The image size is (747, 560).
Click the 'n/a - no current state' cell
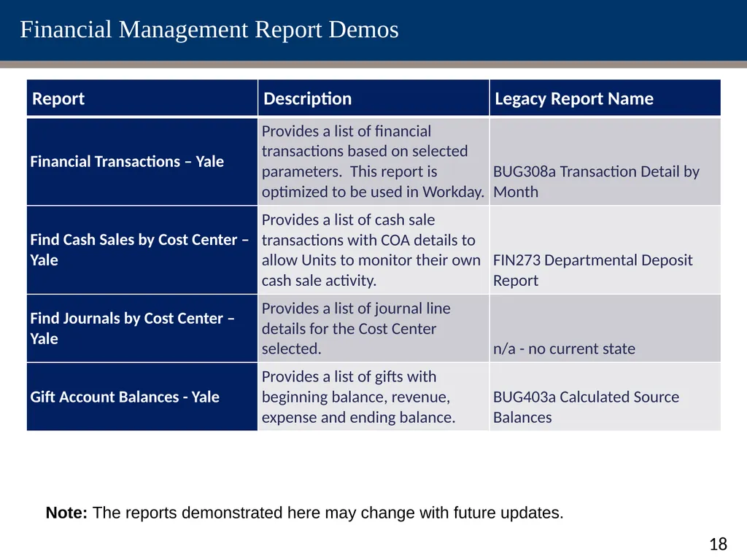(x=605, y=329)
